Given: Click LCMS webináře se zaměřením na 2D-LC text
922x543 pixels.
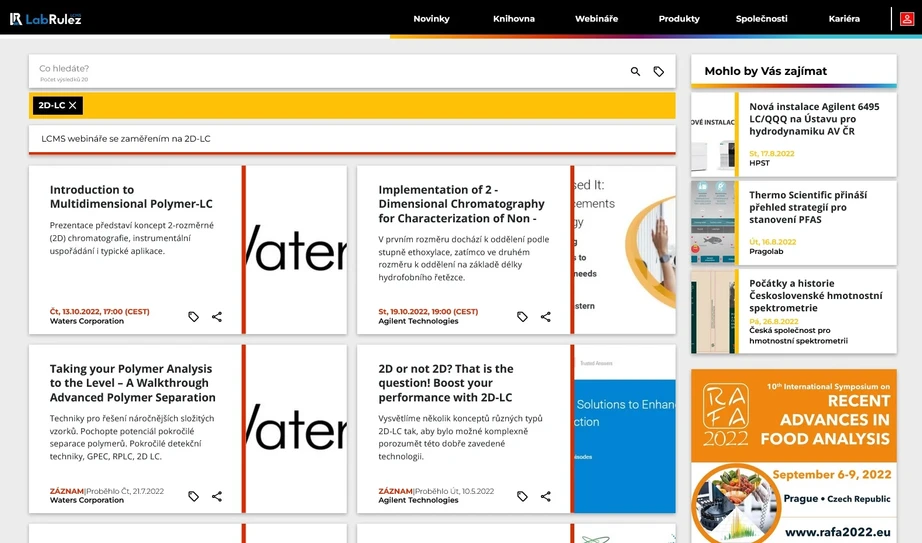Looking at the screenshot, I should pos(126,139).
